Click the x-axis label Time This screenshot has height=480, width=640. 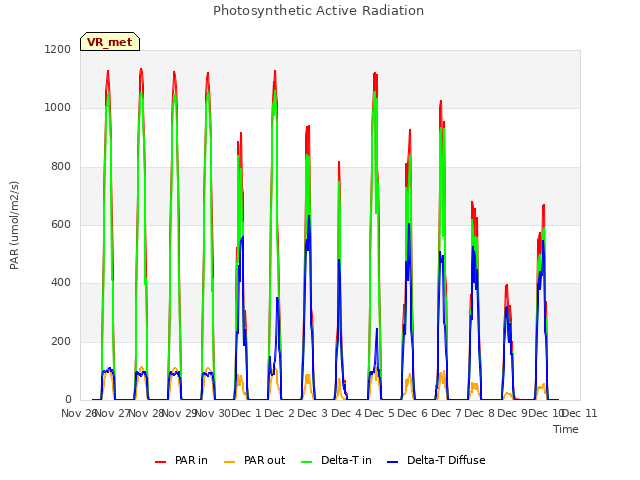click(566, 429)
